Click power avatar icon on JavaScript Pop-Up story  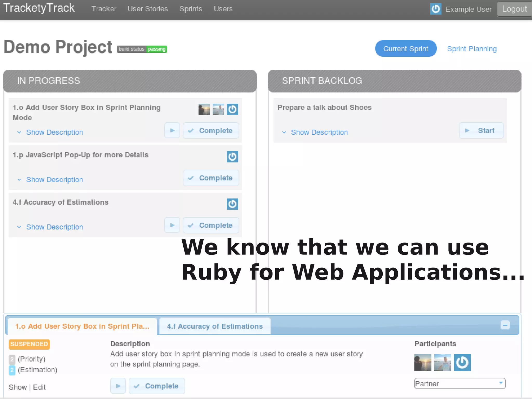232,157
